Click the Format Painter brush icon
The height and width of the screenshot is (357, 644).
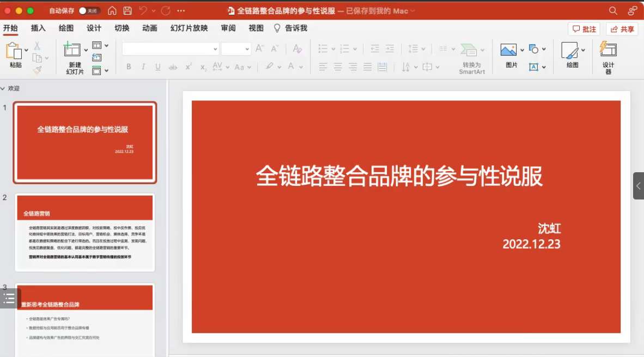[37, 70]
